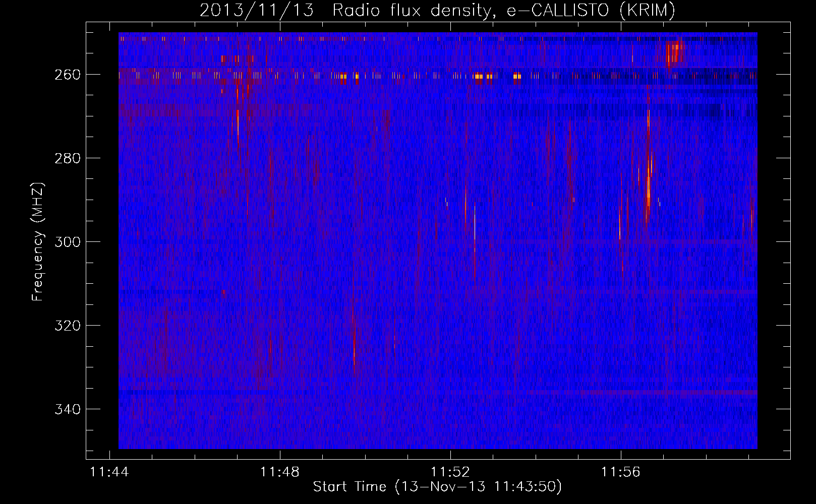Click the date "2013/11/13" in the title
This screenshot has height=504, width=816.
point(257,10)
